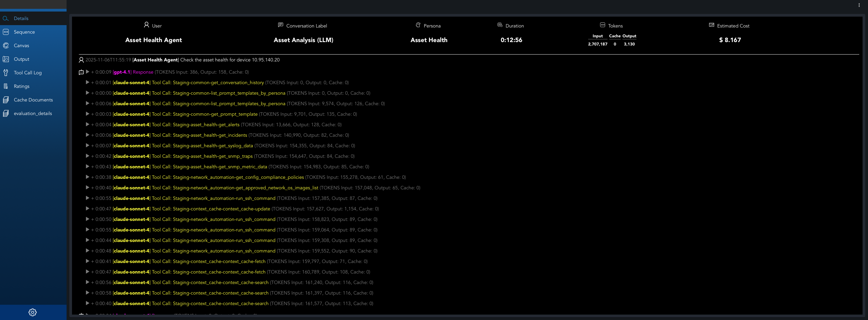
Task: Click the Ratings icon in sidebar
Action: [6, 86]
